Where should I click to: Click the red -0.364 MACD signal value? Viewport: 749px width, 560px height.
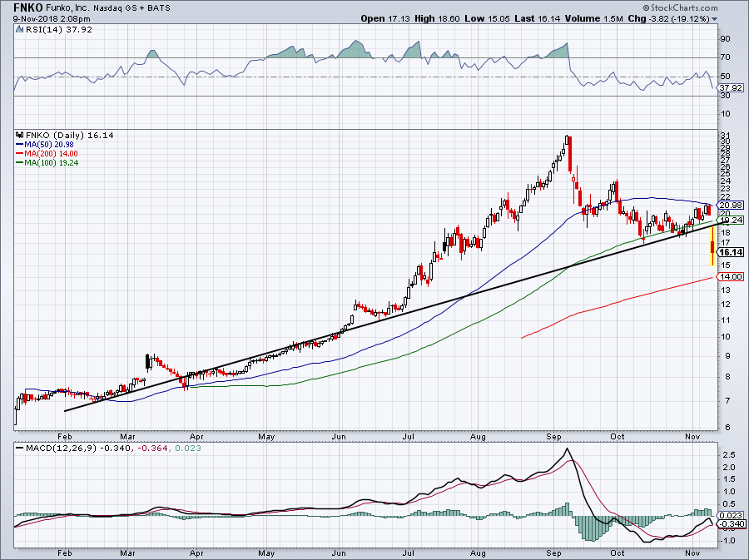point(152,448)
